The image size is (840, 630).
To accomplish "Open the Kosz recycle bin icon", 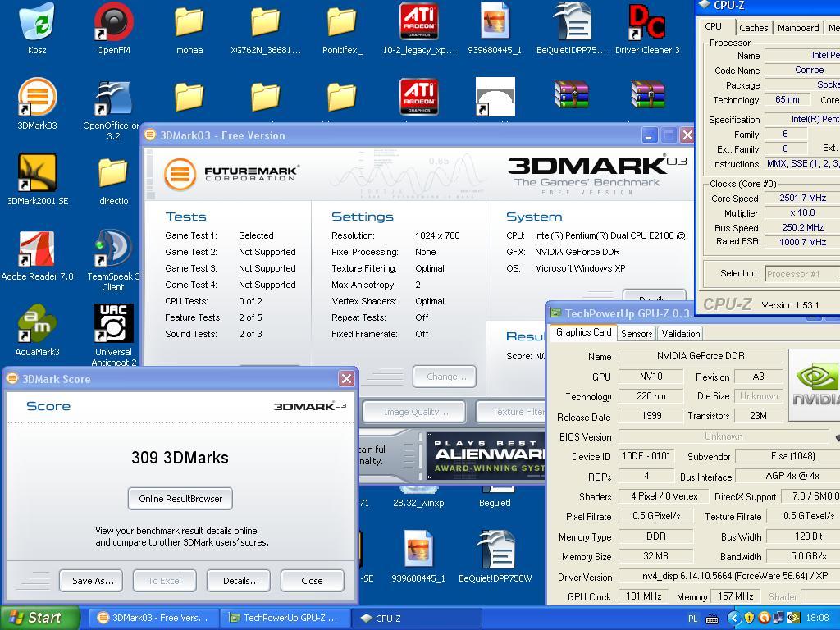I will (x=36, y=29).
